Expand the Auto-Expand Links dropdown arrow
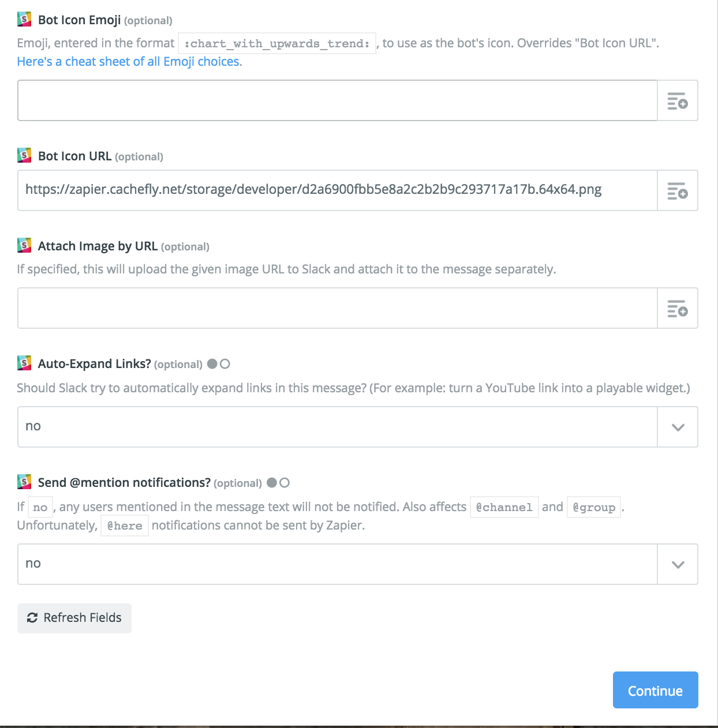 pos(678,427)
